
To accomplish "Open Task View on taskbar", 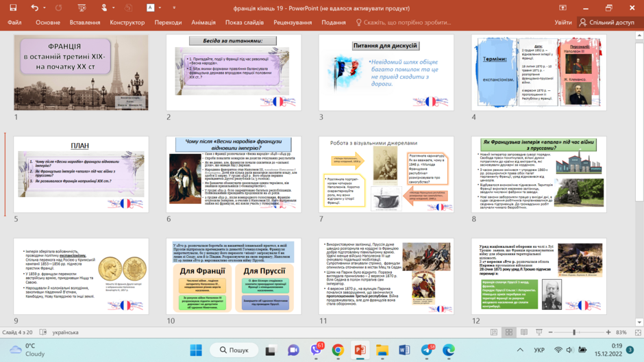I will (270, 350).
